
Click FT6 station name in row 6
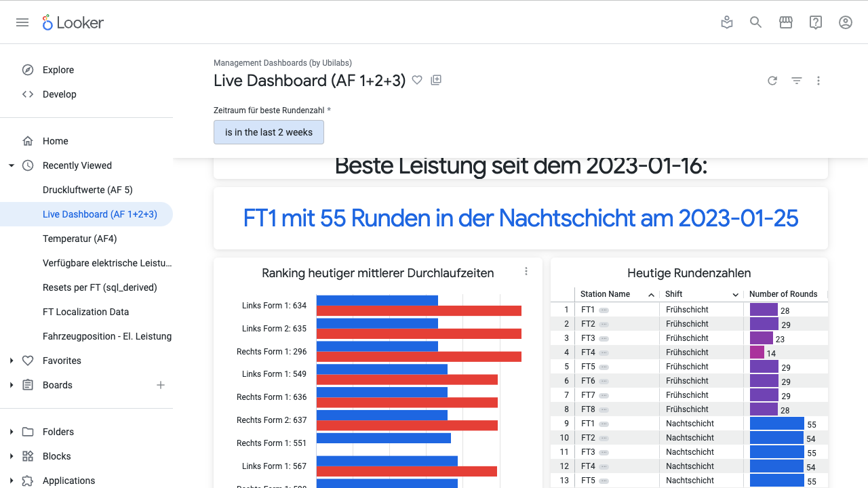coord(588,381)
